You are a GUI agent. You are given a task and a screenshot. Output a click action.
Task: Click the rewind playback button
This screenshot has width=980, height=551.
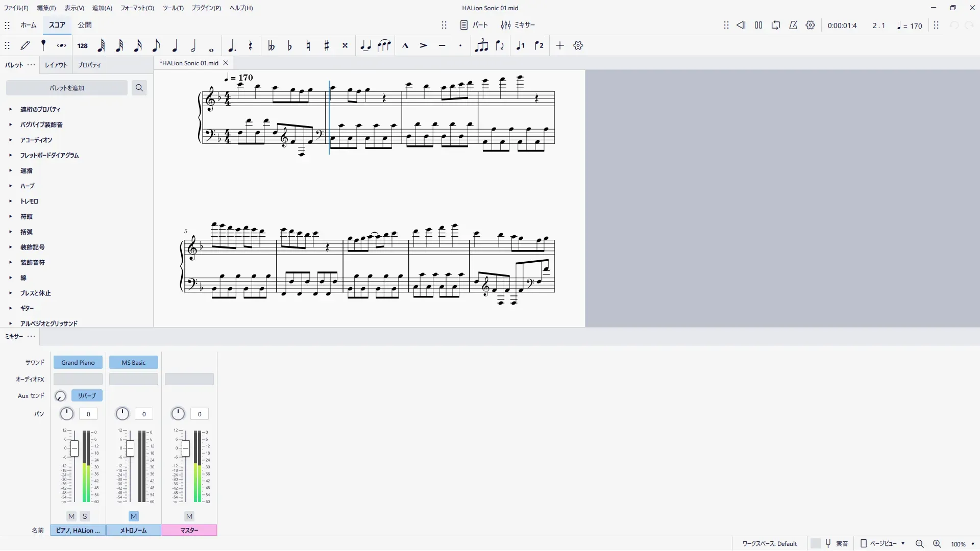[741, 25]
